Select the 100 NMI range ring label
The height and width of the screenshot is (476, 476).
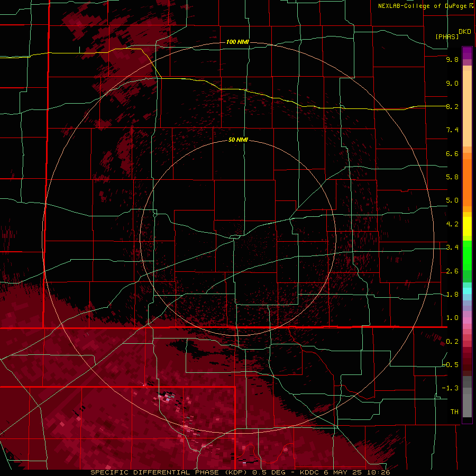237,42
